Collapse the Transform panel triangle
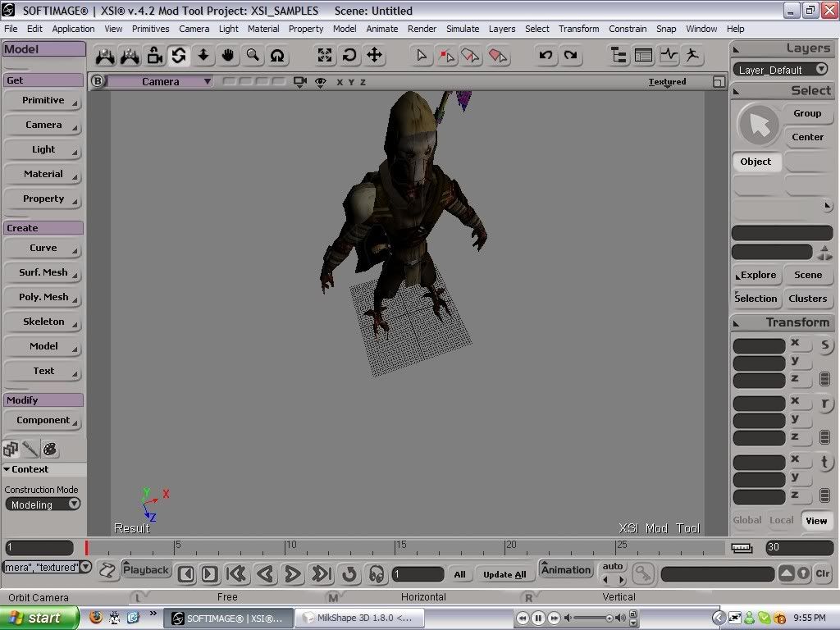840x630 pixels. click(736, 323)
